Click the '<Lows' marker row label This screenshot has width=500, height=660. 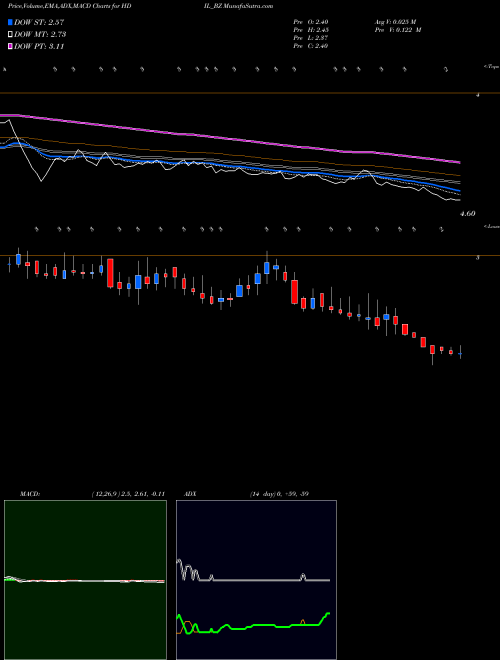coord(492,226)
